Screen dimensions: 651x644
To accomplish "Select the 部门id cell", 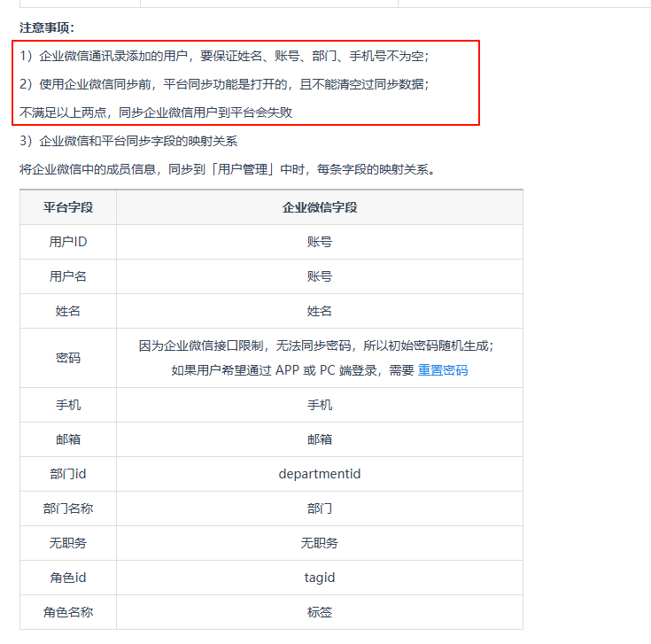I will [68, 474].
